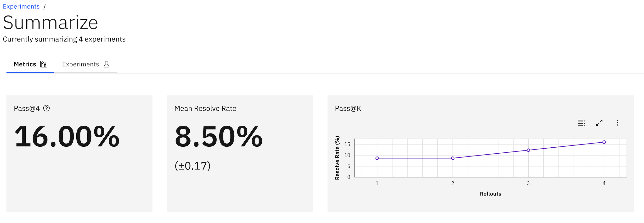Viewport: 644px width, 223px height.
Task: Open the Pass@K chart overflow menu
Action: coord(617,123)
